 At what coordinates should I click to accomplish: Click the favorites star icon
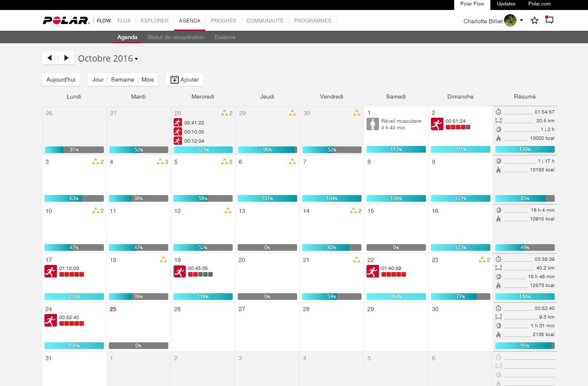(534, 20)
